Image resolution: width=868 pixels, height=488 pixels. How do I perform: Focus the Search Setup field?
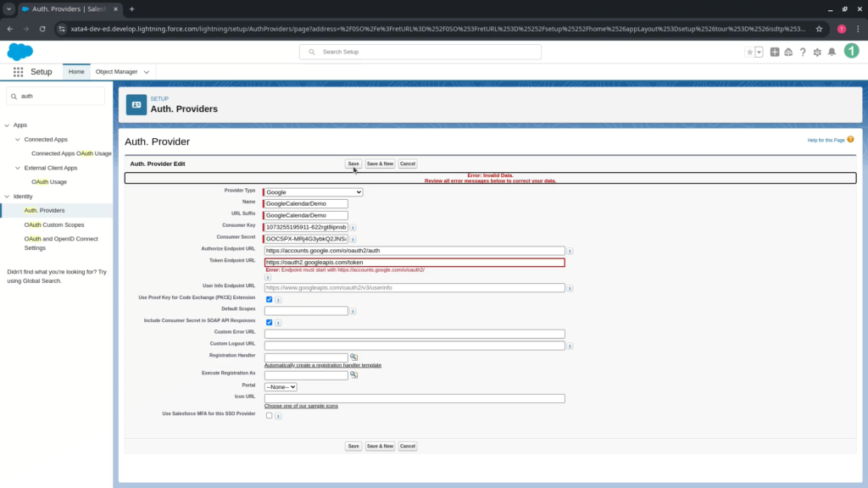[420, 52]
